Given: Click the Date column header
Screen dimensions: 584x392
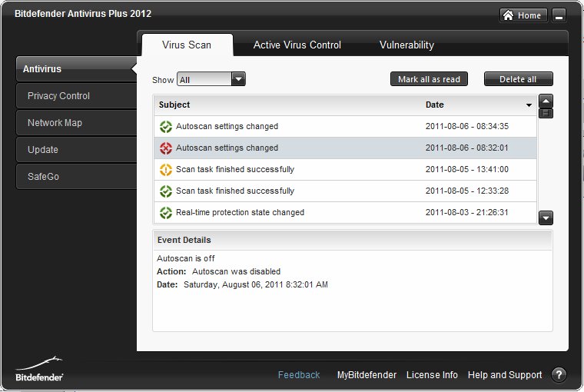Looking at the screenshot, I should [x=435, y=105].
